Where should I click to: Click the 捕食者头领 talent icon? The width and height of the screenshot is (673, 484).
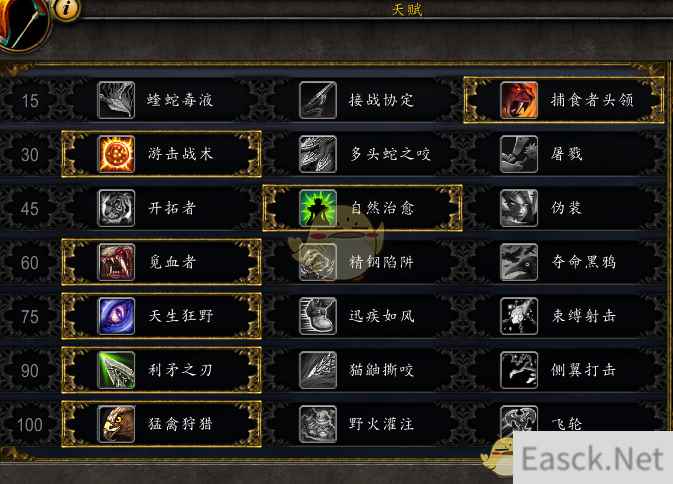pyautogui.click(x=519, y=100)
